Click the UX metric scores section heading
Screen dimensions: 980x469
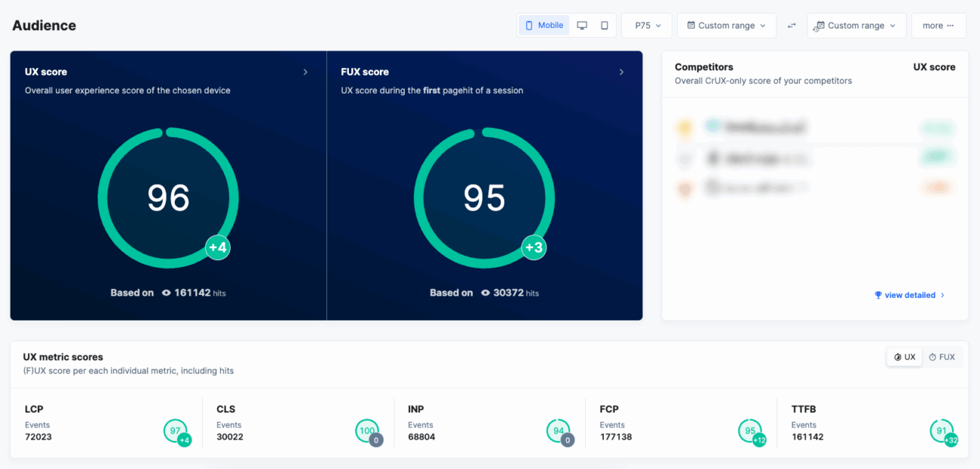coord(63,357)
